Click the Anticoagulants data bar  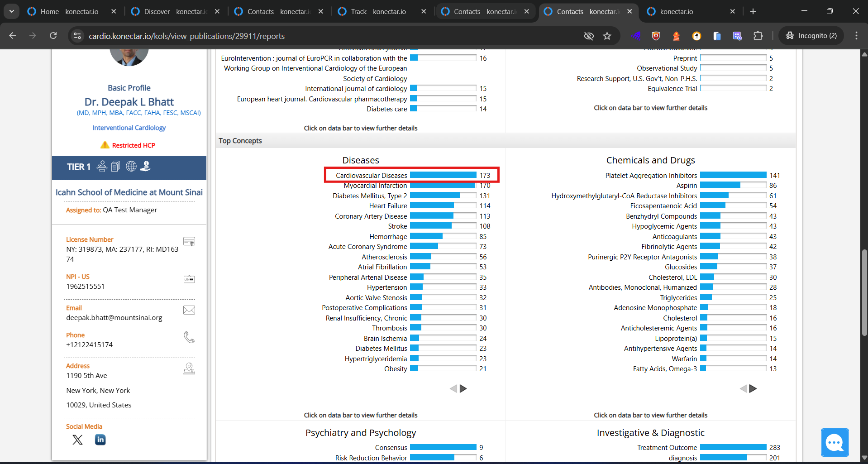click(733, 236)
